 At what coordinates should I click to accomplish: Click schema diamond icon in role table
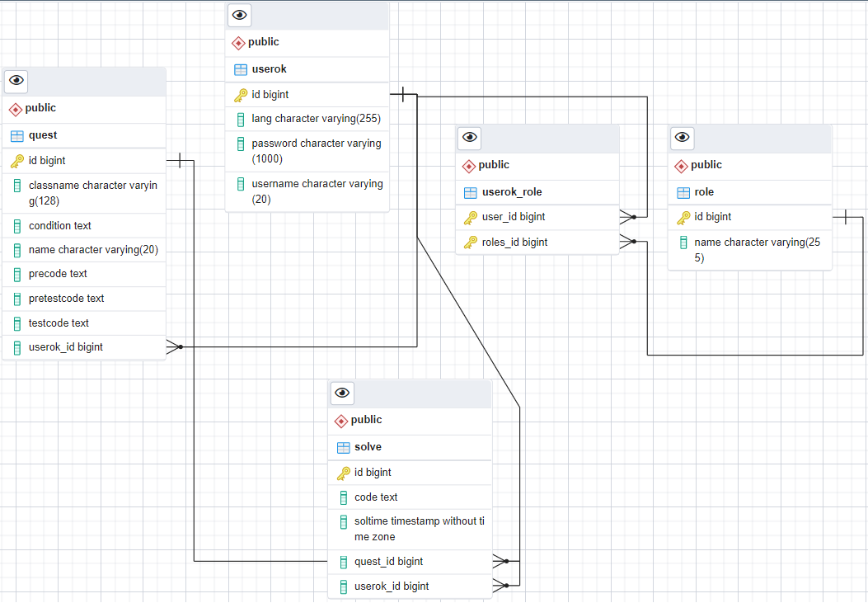pos(682,166)
